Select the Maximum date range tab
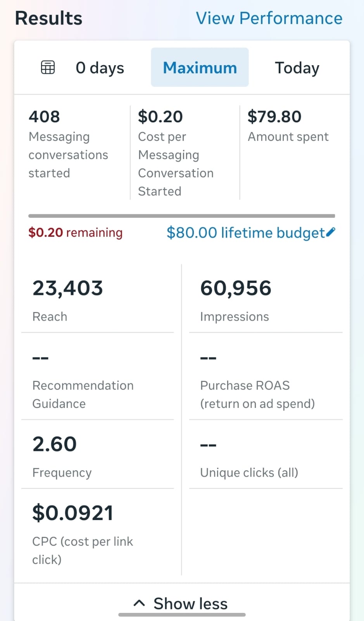 click(200, 68)
